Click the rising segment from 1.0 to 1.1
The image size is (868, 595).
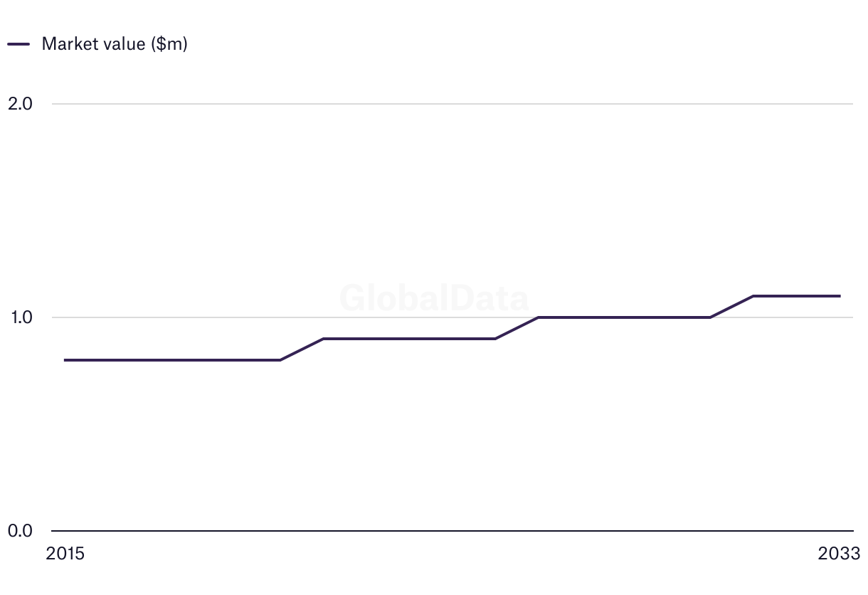point(731,307)
